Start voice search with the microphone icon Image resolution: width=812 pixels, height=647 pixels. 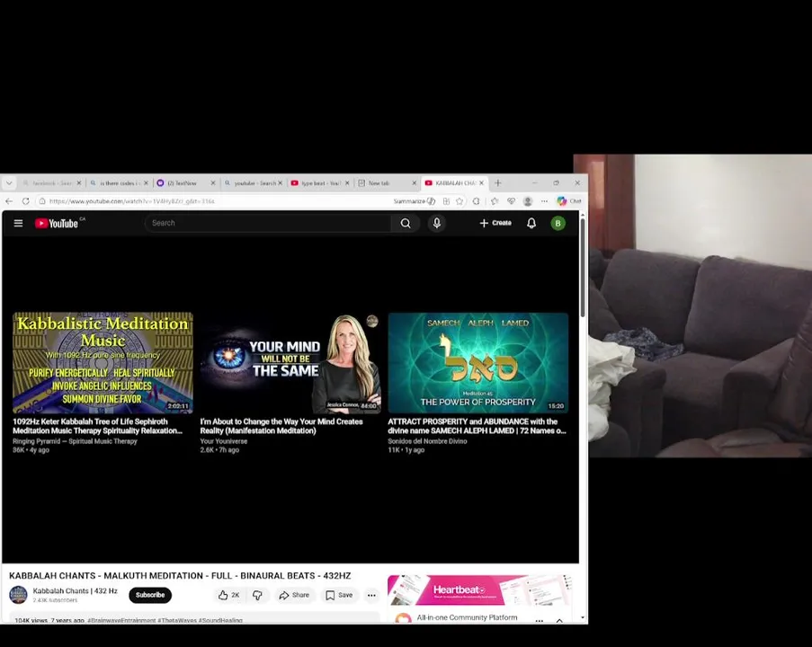[436, 223]
